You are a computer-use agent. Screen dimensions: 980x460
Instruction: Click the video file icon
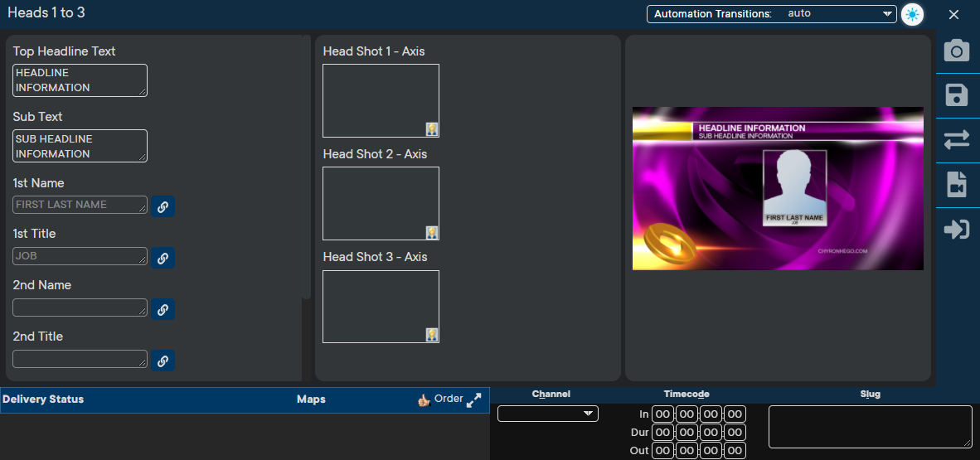point(957,185)
